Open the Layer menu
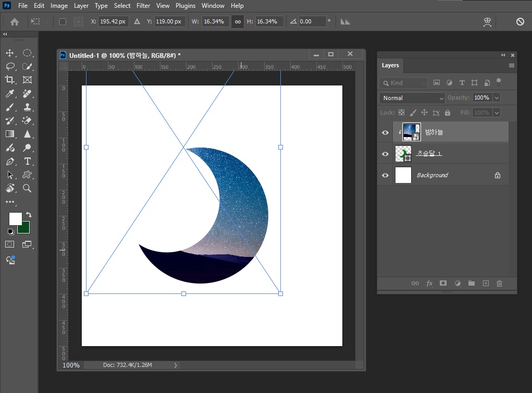This screenshot has height=393, width=532. pos(81,6)
